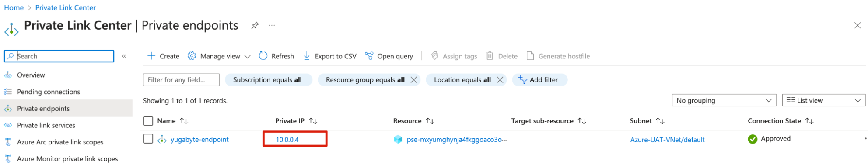Click the Approved connection state text
This screenshot has width=868, height=168.
pos(775,139)
